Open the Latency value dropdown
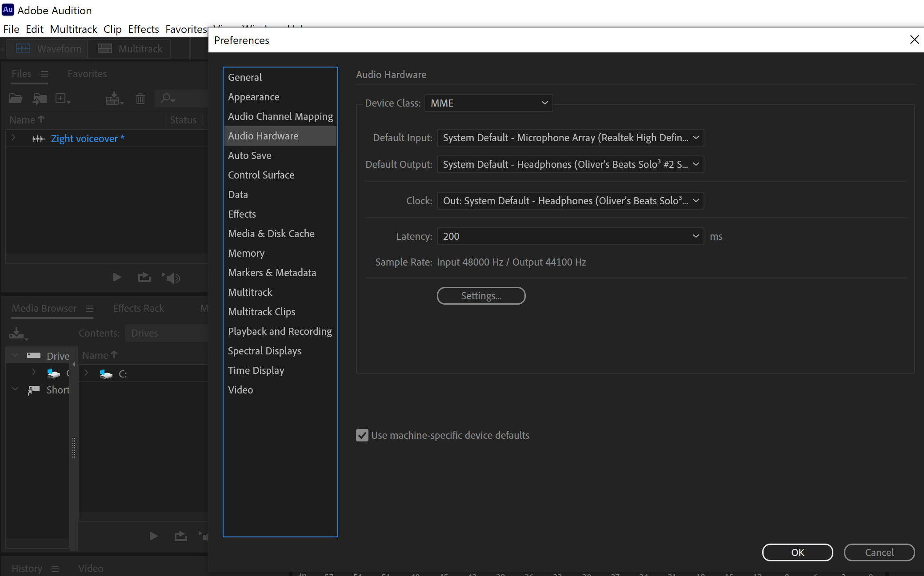Screen dimensions: 924x576 coord(570,236)
